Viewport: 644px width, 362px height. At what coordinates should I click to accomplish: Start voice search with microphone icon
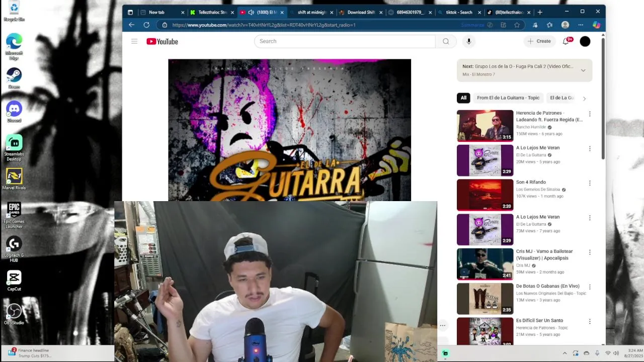tap(469, 41)
